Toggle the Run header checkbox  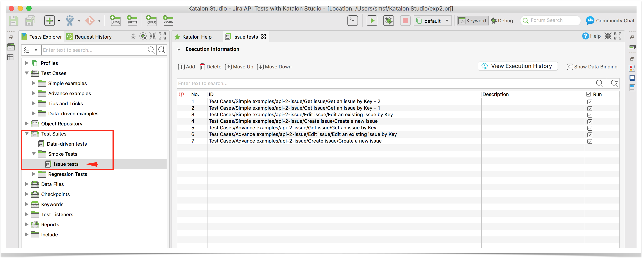pos(589,94)
